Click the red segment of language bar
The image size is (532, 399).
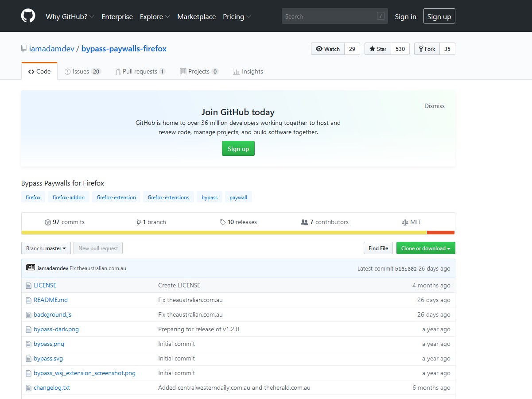[x=441, y=232]
